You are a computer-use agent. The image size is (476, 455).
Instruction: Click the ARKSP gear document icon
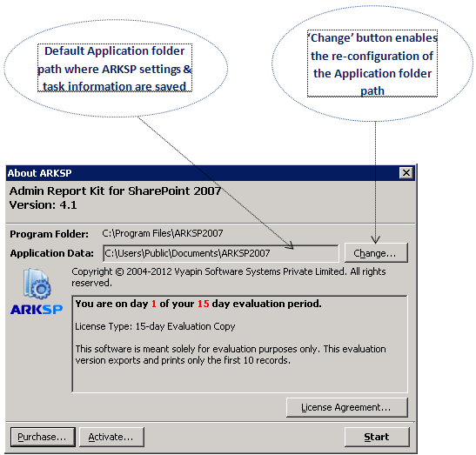coord(37,284)
